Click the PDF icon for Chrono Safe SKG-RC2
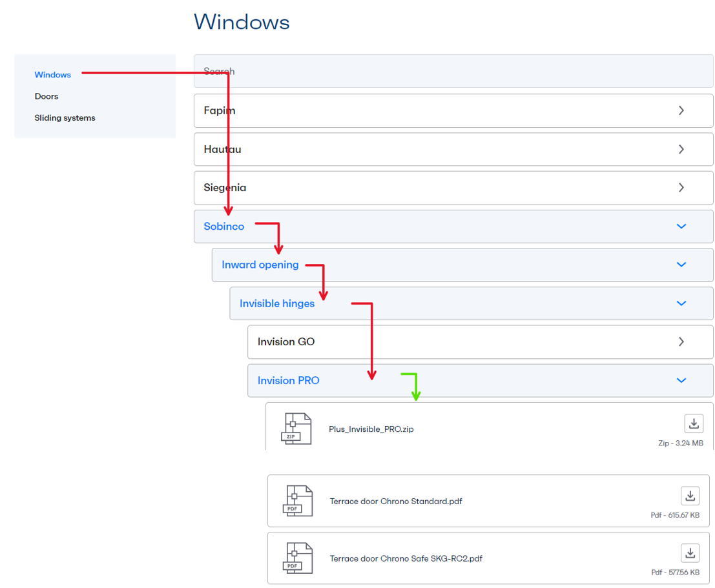The height and width of the screenshot is (588, 715). pos(298,558)
